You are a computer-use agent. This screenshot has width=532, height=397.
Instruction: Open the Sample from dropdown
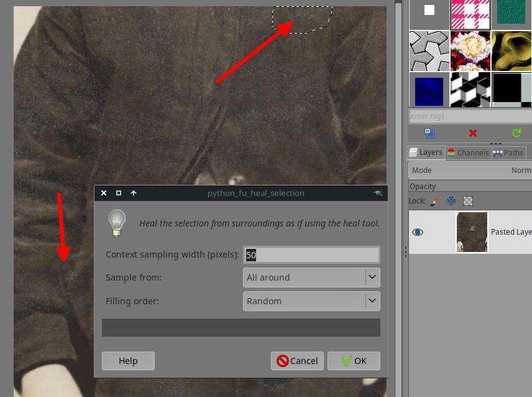311,278
